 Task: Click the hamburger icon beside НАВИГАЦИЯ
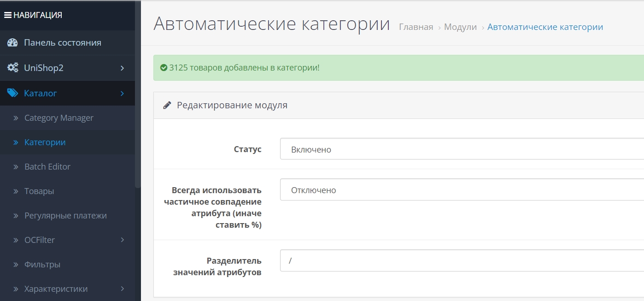click(7, 15)
